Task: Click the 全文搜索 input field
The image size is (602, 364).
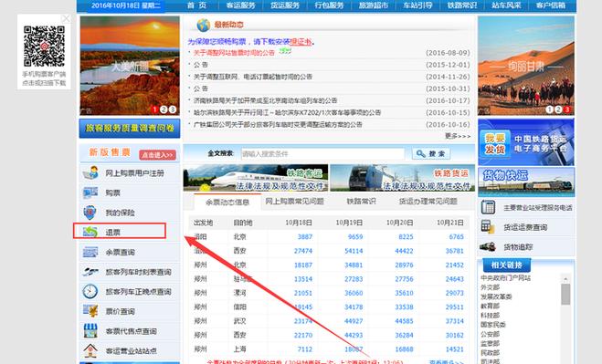Action: coord(322,154)
